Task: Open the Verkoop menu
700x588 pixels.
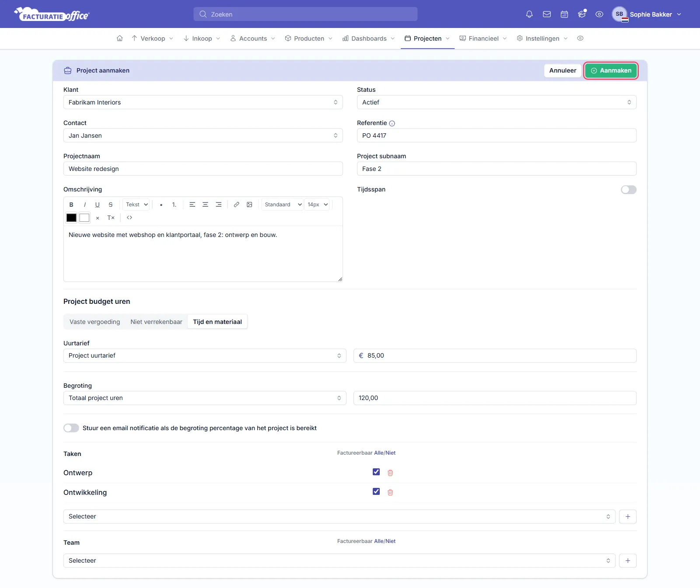Action: (152, 38)
